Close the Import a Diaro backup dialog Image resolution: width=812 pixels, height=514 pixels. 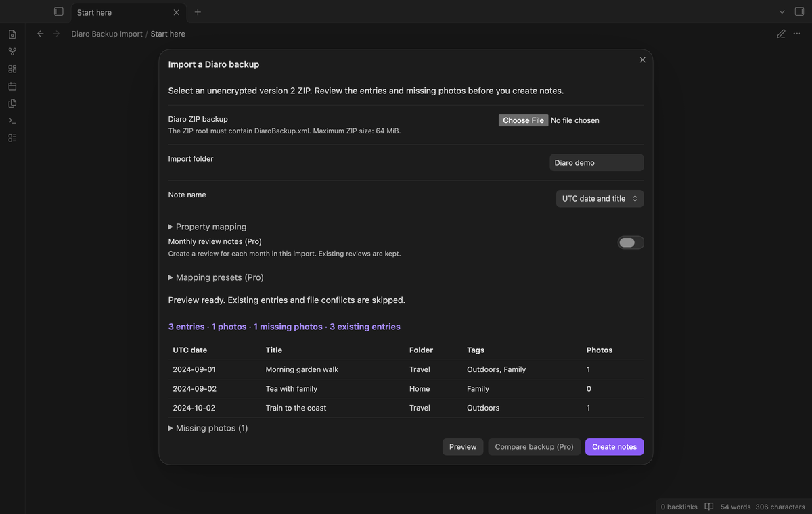click(642, 60)
